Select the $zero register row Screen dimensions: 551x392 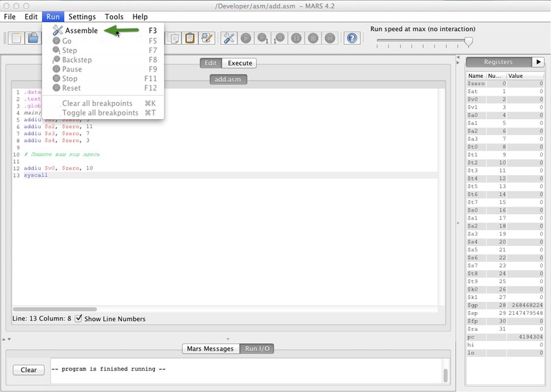pos(505,83)
